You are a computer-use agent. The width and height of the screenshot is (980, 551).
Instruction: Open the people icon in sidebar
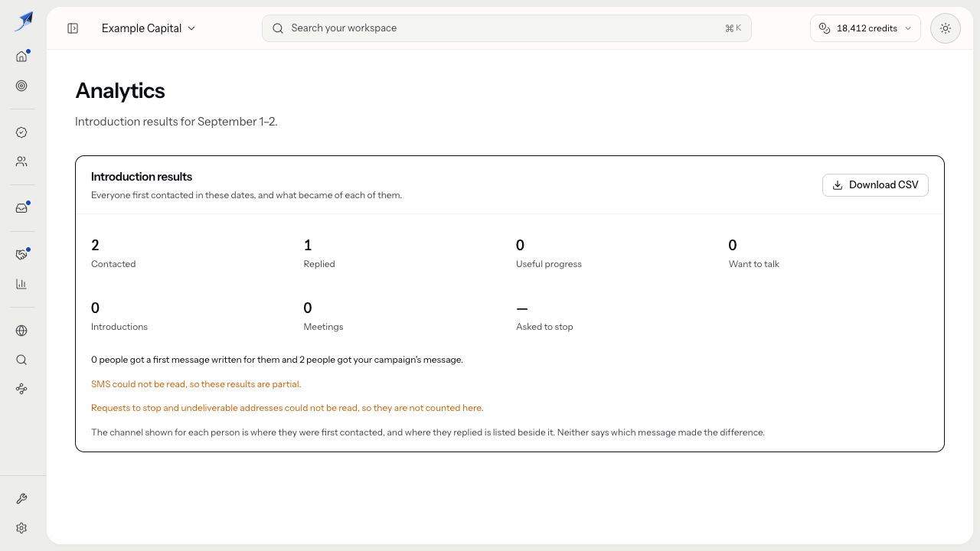point(21,162)
